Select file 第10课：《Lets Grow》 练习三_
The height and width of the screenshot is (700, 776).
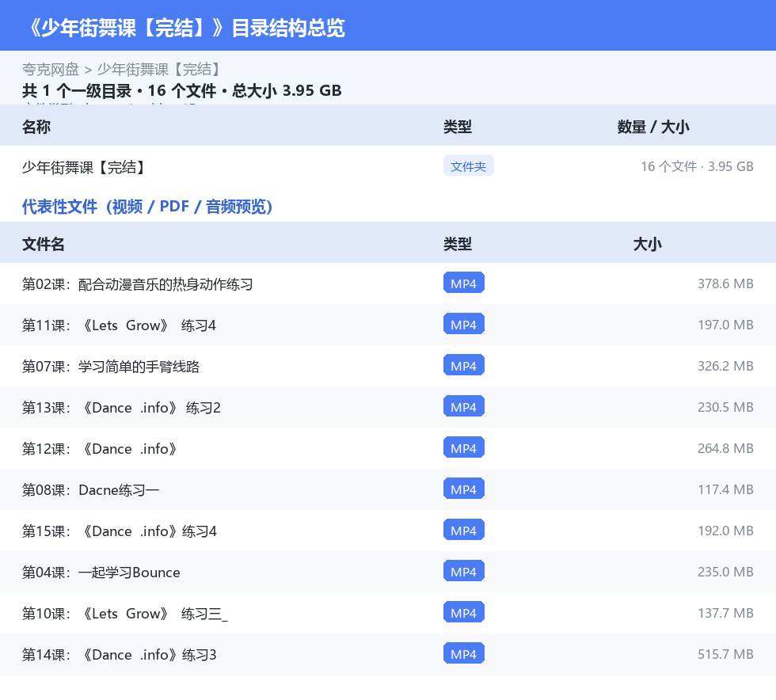[125, 613]
